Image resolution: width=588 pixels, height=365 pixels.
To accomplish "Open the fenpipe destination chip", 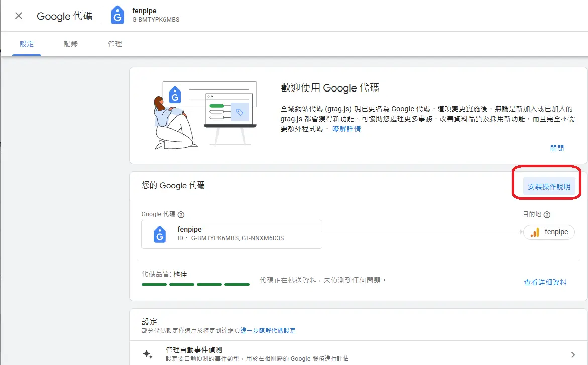I will click(549, 232).
